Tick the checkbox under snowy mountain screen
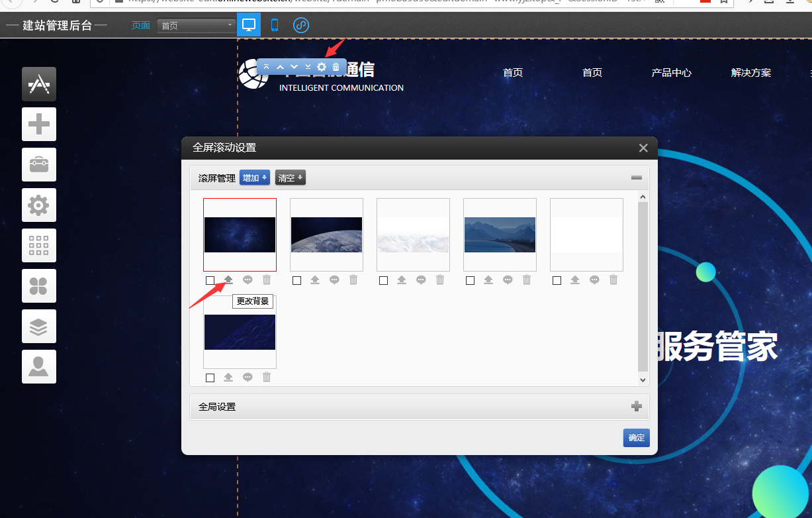This screenshot has width=812, height=518. pos(383,281)
